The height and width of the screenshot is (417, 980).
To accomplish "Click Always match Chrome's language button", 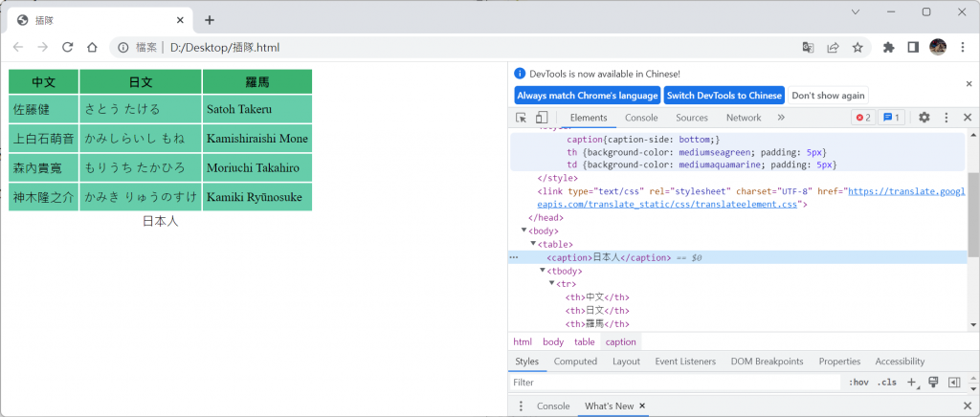I will coord(588,96).
